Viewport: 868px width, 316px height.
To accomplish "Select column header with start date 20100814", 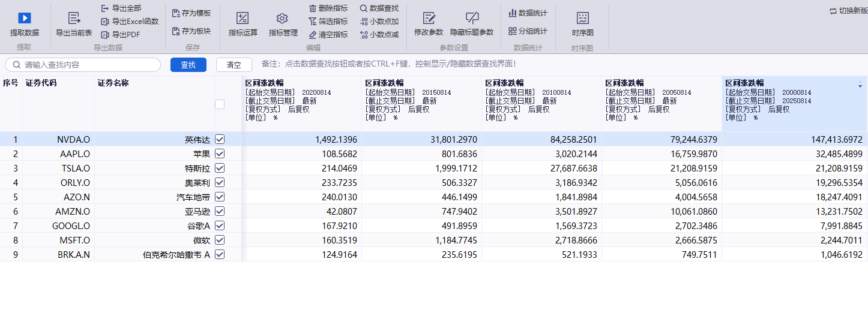I will 542,104.
